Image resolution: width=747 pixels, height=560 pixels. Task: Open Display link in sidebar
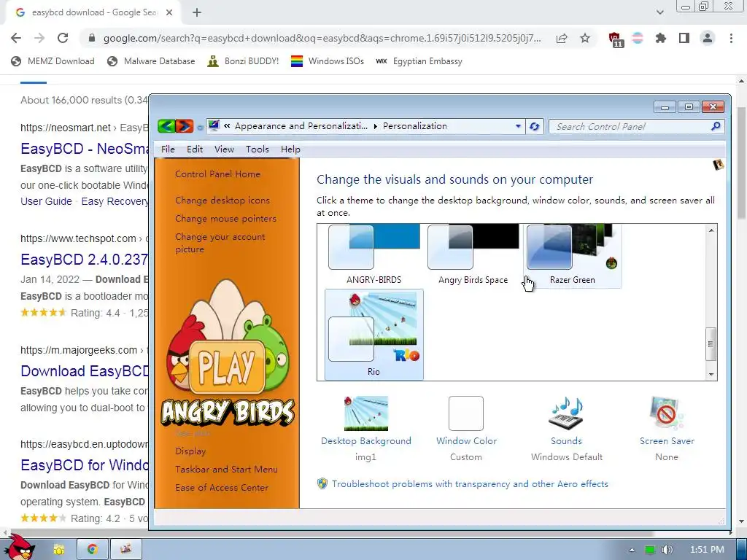[190, 451]
